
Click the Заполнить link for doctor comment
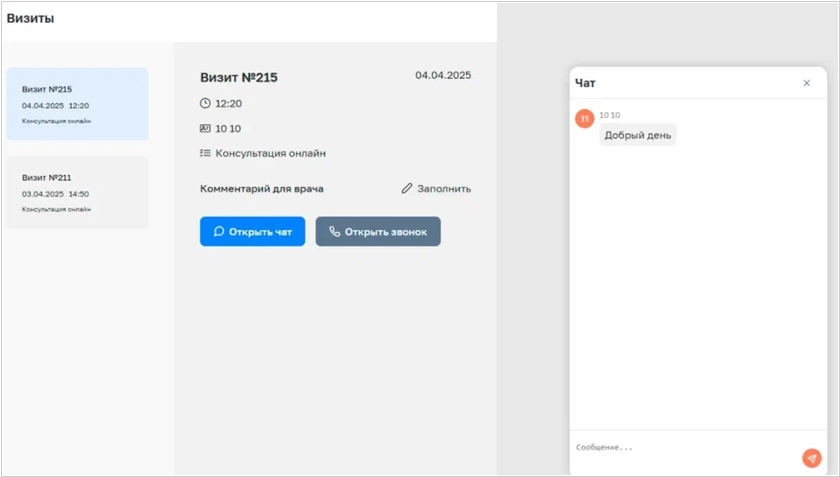pyautogui.click(x=443, y=188)
